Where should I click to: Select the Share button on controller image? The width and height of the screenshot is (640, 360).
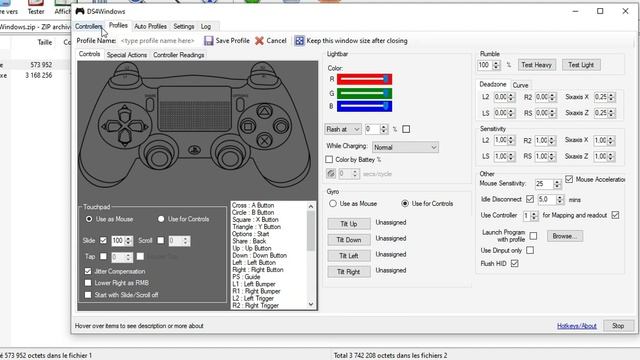coord(150,104)
